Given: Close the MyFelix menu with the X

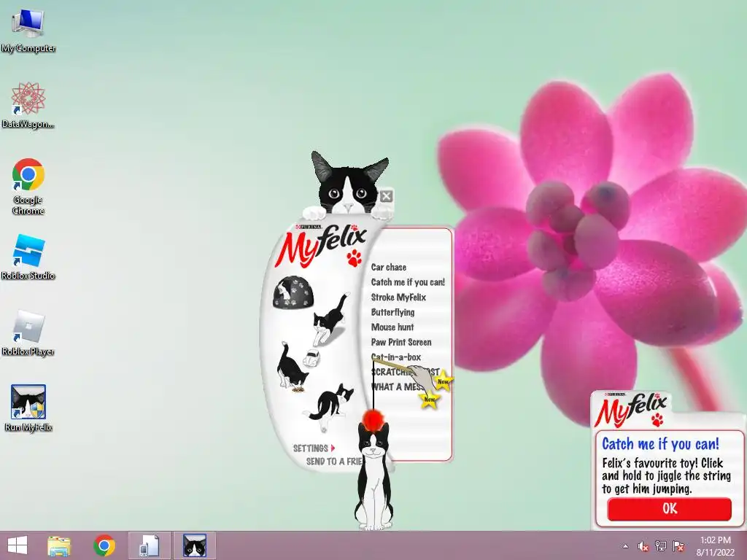Looking at the screenshot, I should coord(387,195).
